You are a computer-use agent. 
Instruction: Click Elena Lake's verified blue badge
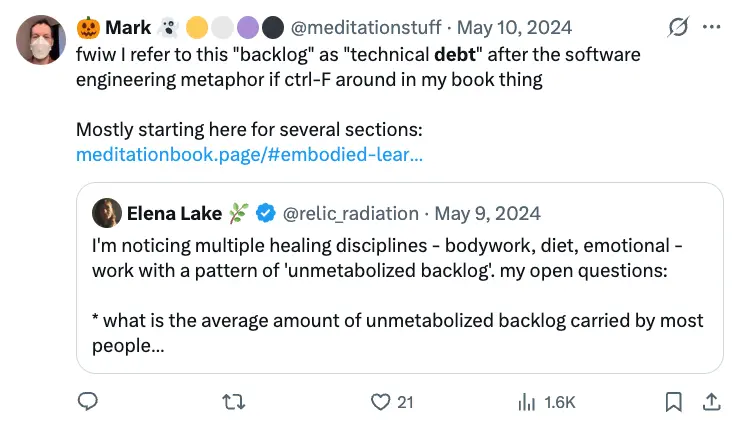coord(266,213)
